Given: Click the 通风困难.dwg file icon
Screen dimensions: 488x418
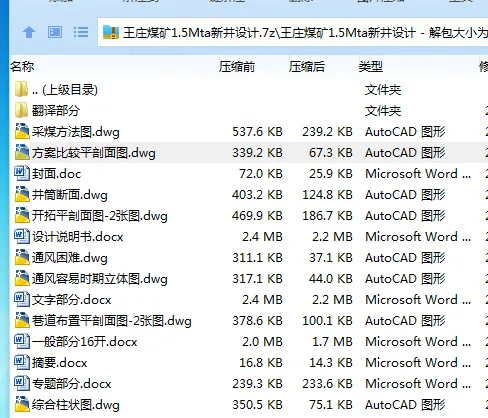Looking at the screenshot, I should click(x=22, y=257).
